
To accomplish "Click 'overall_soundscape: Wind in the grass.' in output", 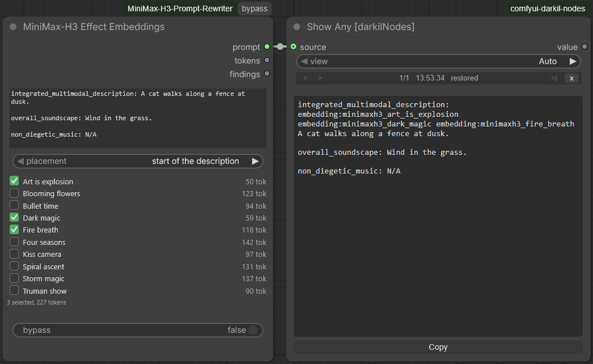I will [382, 152].
